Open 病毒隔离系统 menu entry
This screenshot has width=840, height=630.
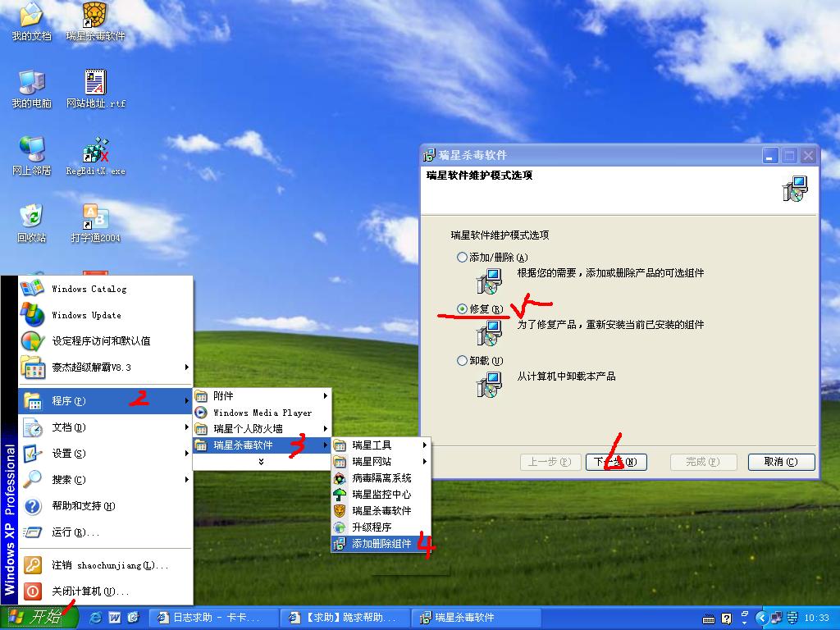point(381,478)
